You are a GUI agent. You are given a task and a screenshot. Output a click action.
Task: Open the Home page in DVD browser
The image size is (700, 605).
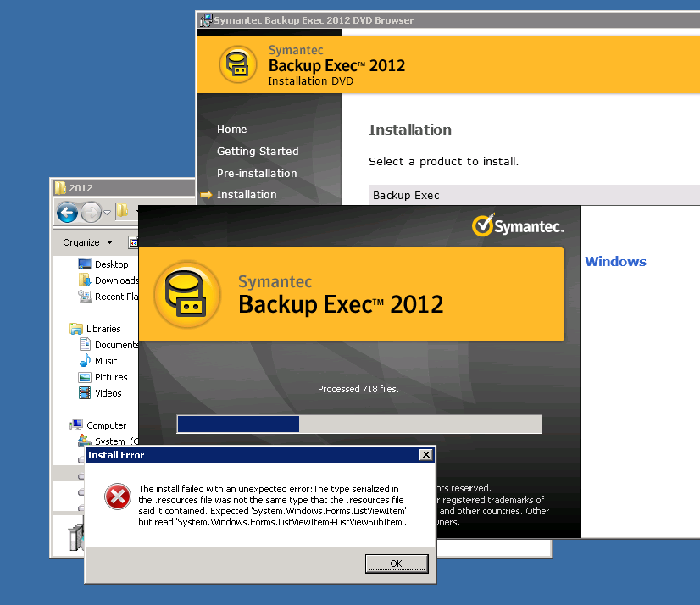pyautogui.click(x=231, y=130)
